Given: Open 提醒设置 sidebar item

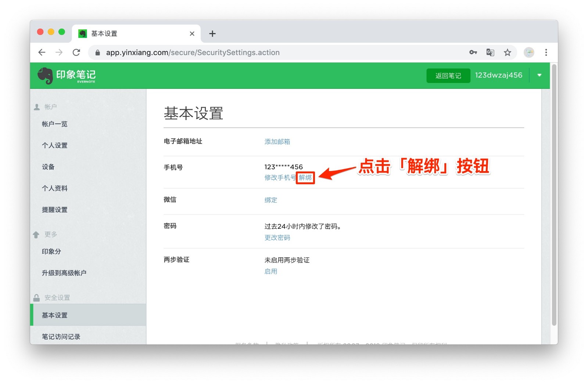Looking at the screenshot, I should click(x=54, y=210).
